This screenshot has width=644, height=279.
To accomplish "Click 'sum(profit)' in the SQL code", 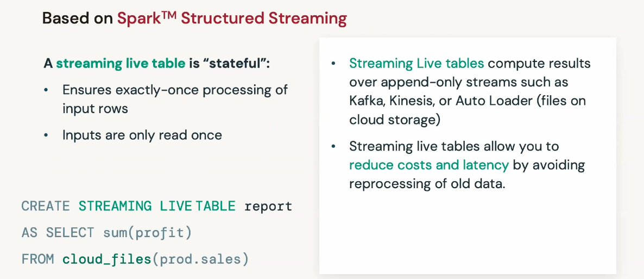I will (x=148, y=233).
